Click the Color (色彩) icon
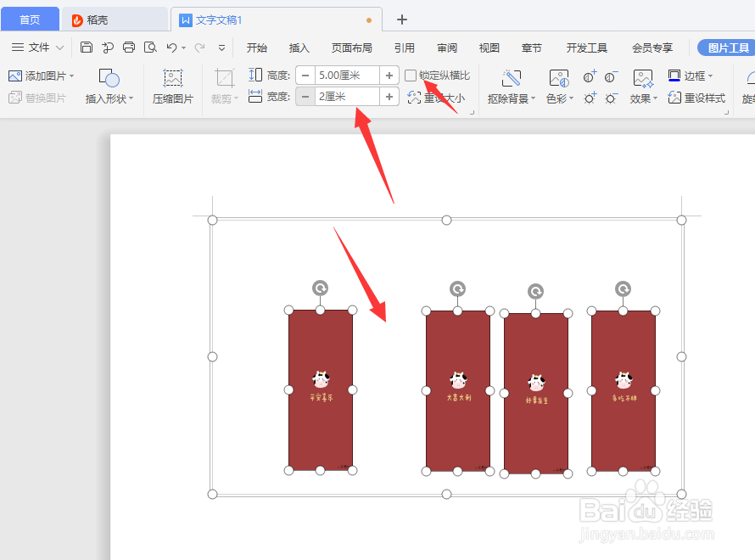 click(x=559, y=77)
